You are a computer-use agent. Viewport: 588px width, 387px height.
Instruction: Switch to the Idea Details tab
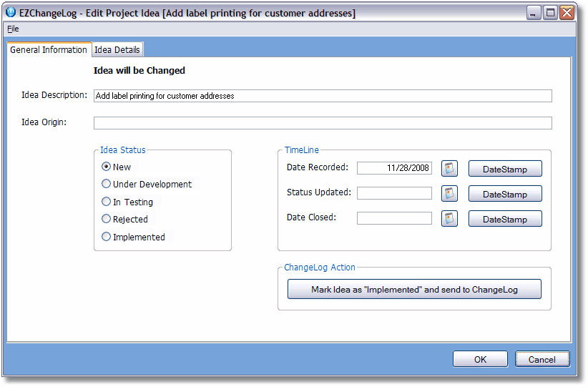tap(117, 49)
